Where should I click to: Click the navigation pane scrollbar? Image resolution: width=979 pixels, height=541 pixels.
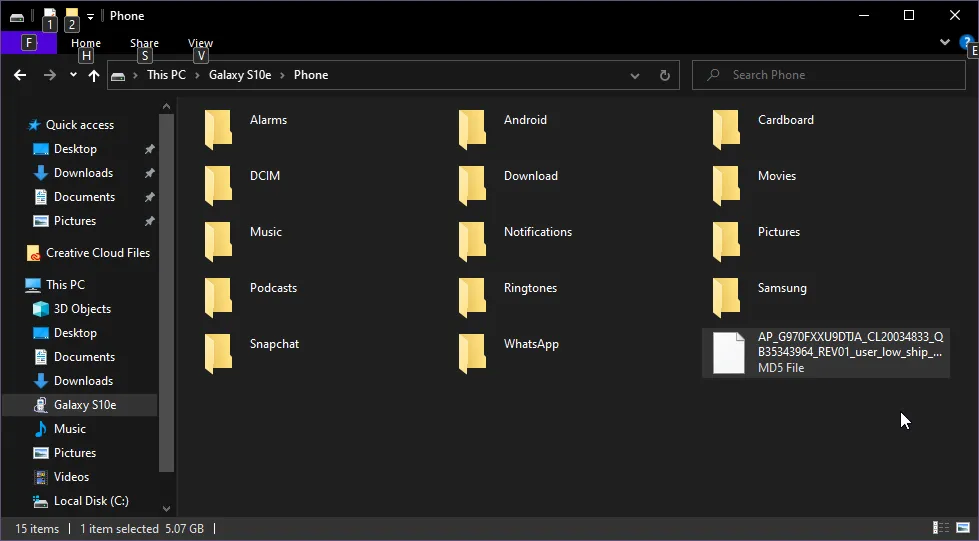[166, 300]
